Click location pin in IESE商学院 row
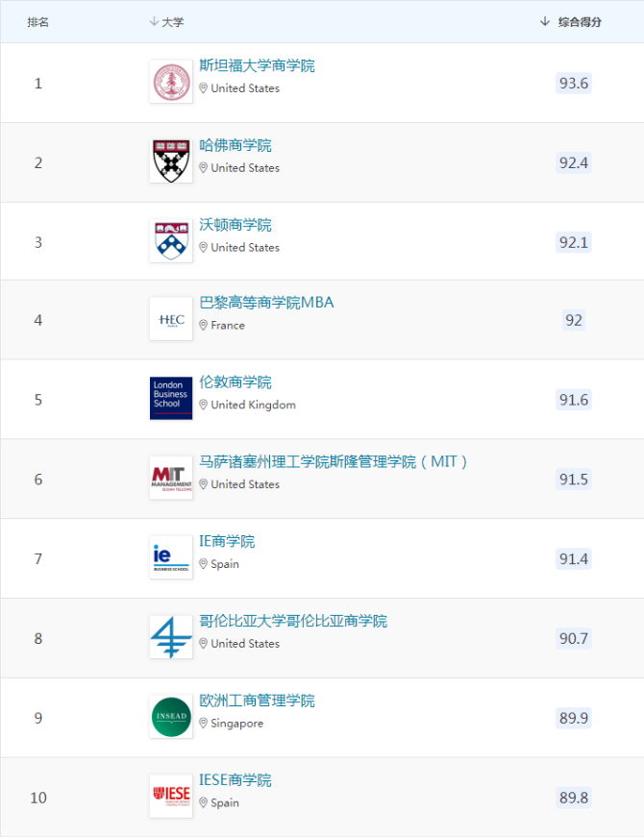This screenshot has width=644, height=837. pos(204,802)
